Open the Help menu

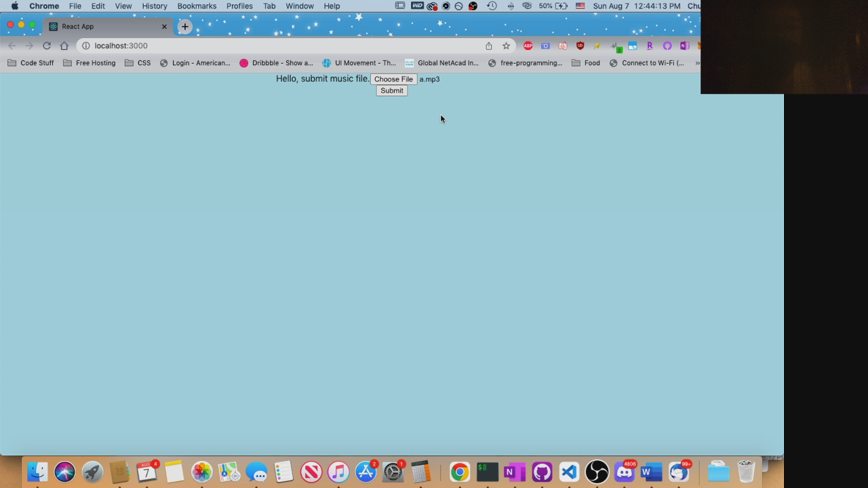point(332,6)
